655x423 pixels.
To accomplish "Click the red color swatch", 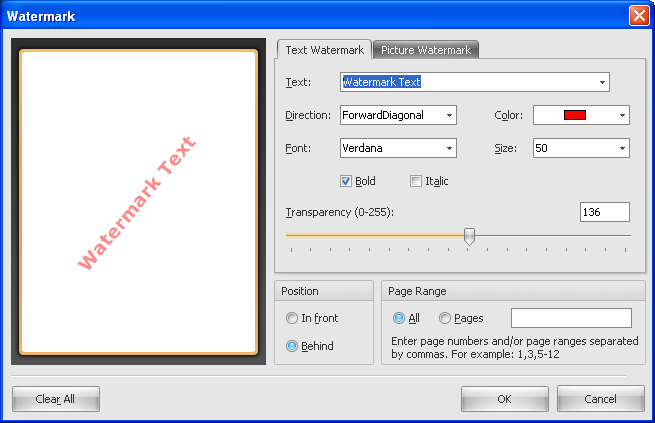I will click(x=575, y=115).
